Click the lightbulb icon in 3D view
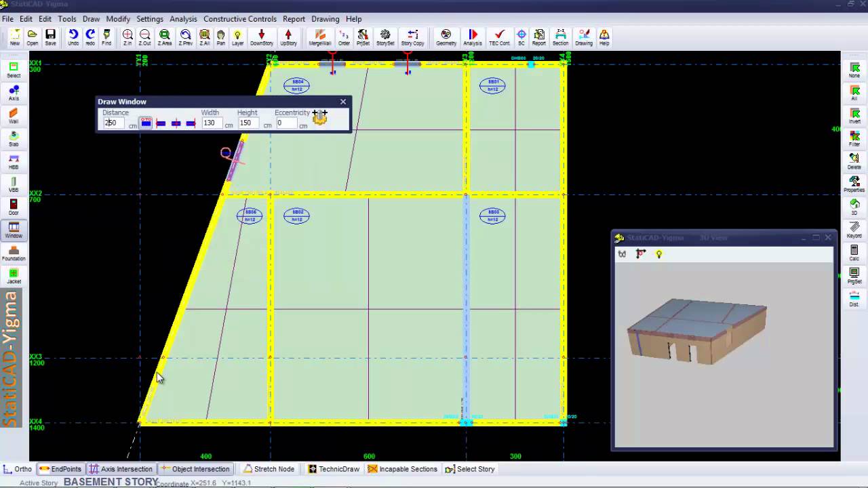Image resolution: width=868 pixels, height=488 pixels. [x=658, y=254]
